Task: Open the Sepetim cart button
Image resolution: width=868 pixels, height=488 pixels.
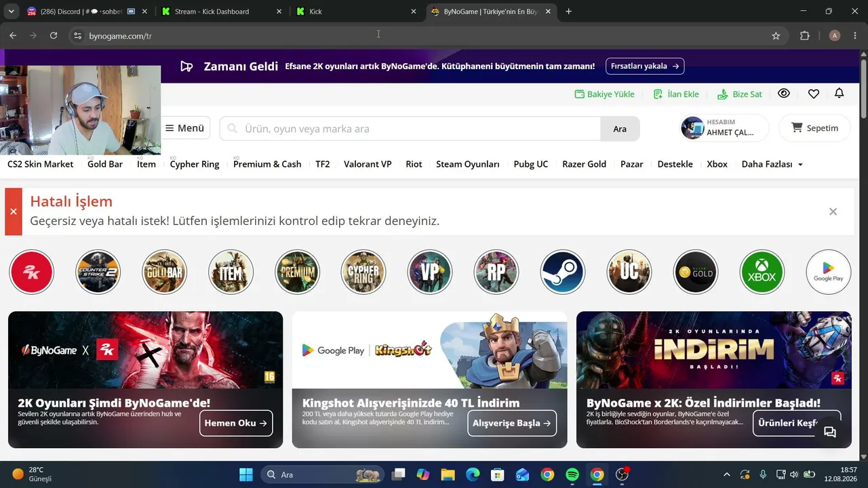Action: [814, 128]
